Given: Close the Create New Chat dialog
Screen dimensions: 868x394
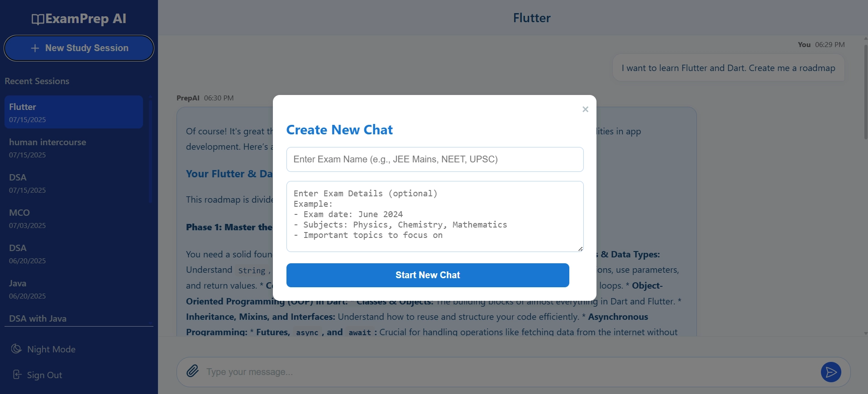Looking at the screenshot, I should coord(585,109).
